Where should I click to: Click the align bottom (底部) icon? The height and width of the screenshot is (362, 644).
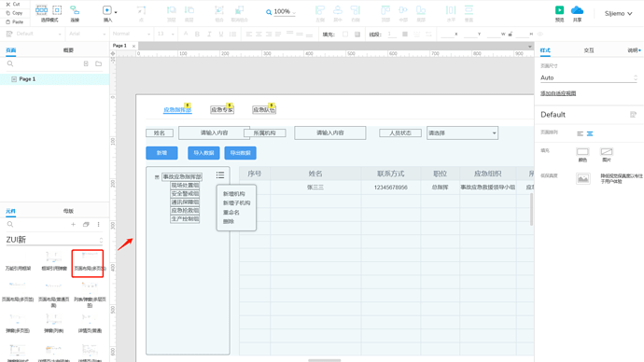click(421, 10)
